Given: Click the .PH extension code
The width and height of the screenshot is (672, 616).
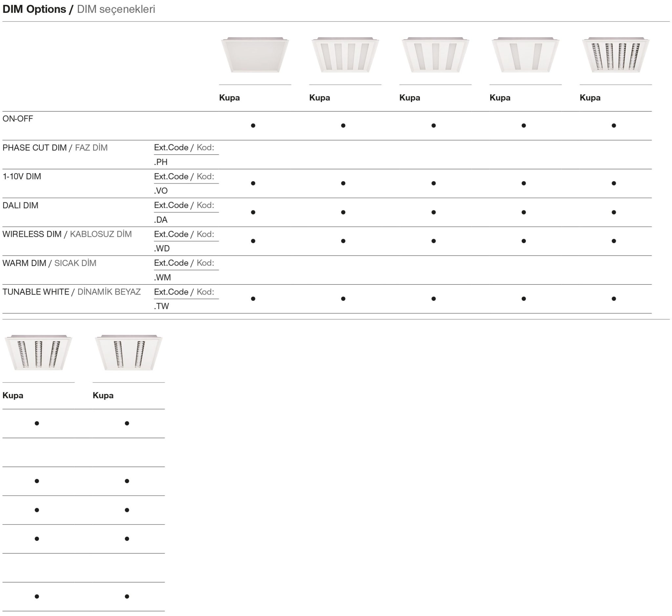Looking at the screenshot, I should 161,162.
